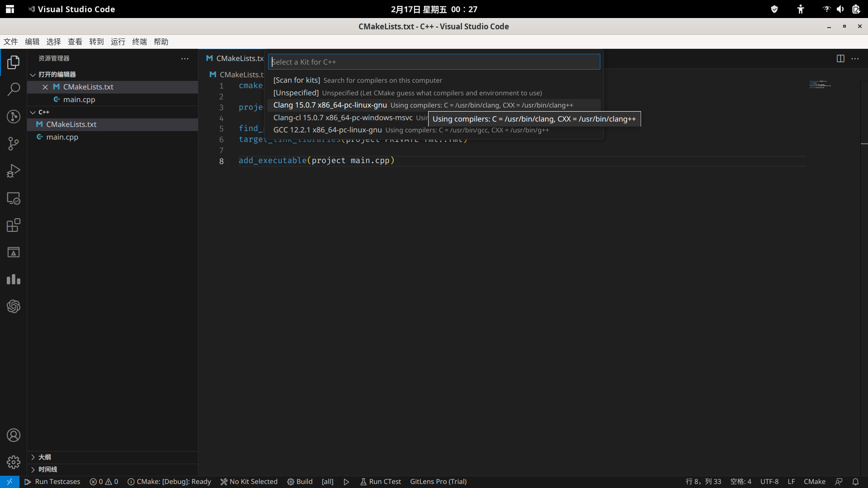The width and height of the screenshot is (868, 488).
Task: Open the Remote Explorer icon
Action: [x=14, y=198]
